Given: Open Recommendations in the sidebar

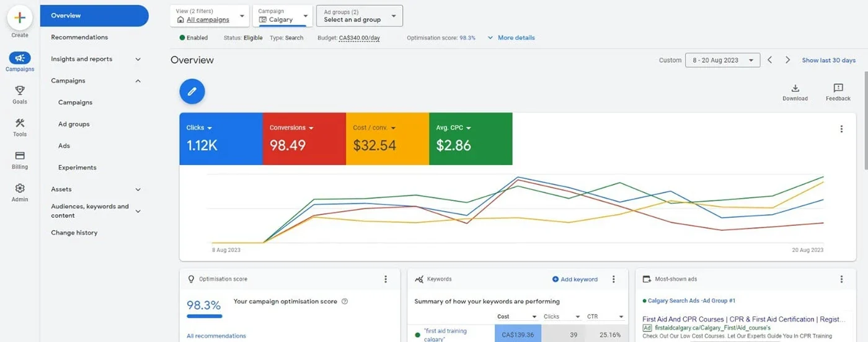Looking at the screenshot, I should coord(79,37).
